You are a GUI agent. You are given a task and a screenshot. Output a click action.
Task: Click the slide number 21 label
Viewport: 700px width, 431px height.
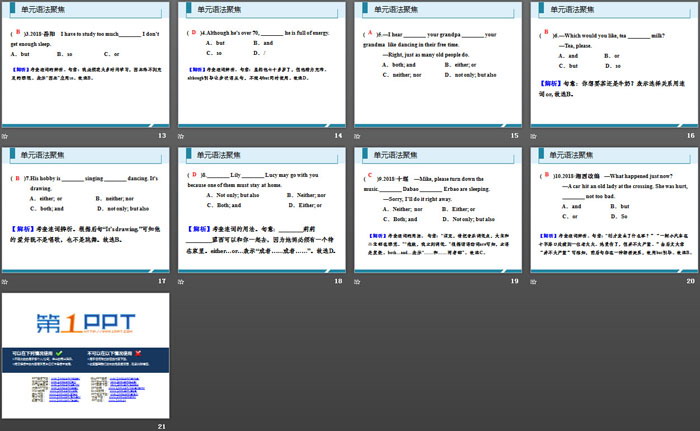162,427
